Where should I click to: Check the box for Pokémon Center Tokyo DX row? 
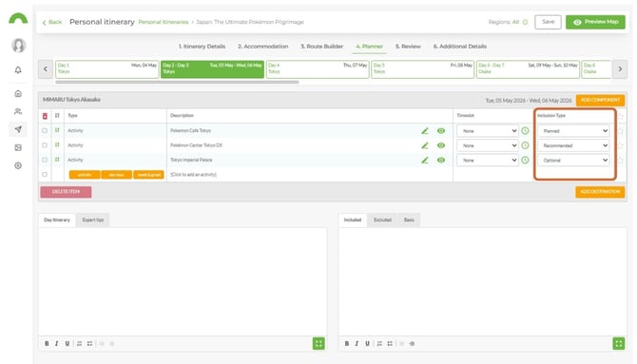45,145
